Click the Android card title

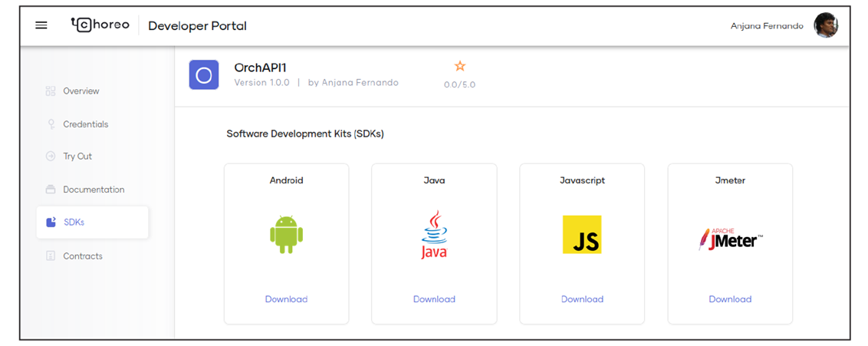pyautogui.click(x=286, y=180)
